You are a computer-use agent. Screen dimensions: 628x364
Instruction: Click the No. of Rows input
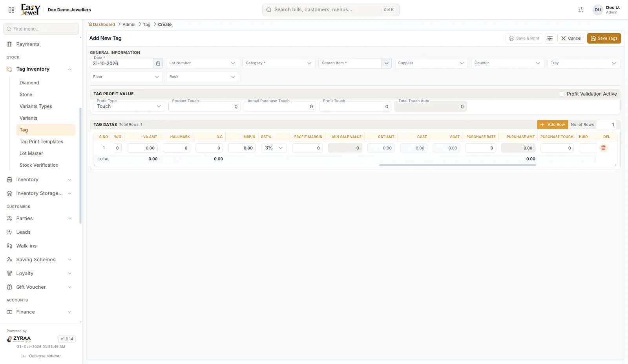(606, 124)
